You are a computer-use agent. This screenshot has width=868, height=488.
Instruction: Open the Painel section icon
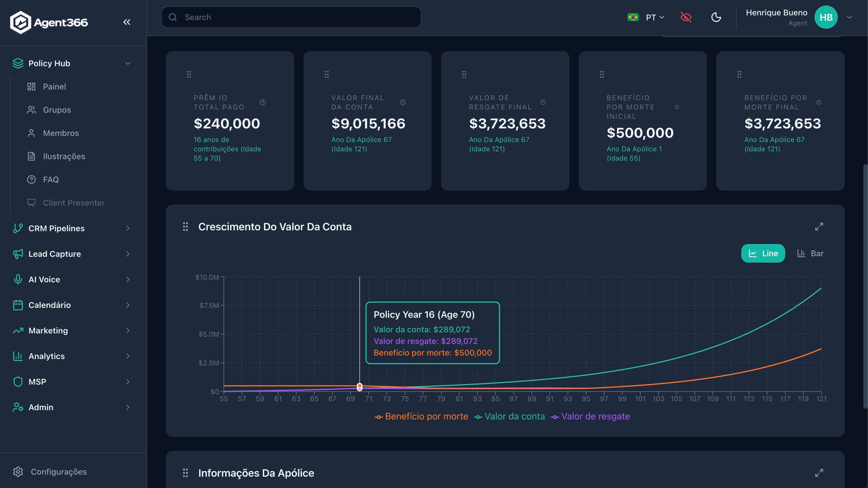pyautogui.click(x=31, y=87)
